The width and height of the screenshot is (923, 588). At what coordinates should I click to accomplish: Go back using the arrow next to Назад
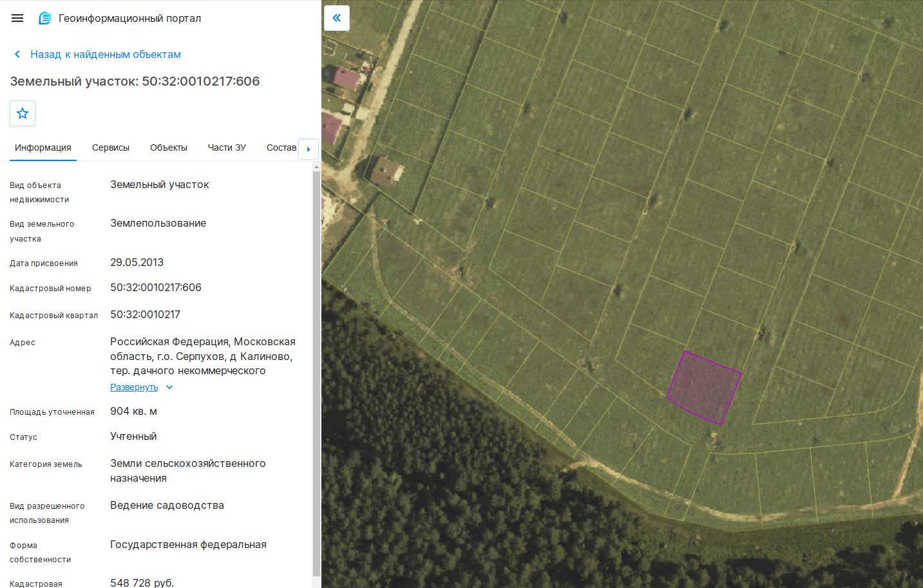(17, 55)
